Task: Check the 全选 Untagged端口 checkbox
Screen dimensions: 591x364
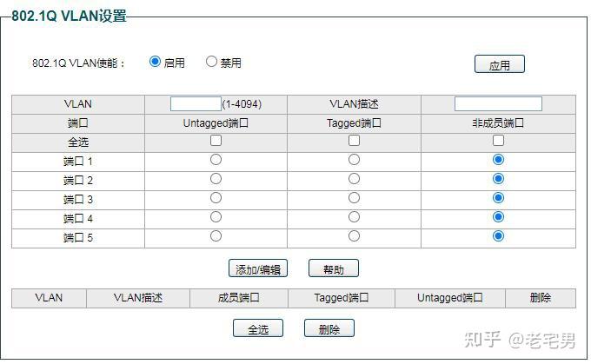Action: (x=216, y=141)
